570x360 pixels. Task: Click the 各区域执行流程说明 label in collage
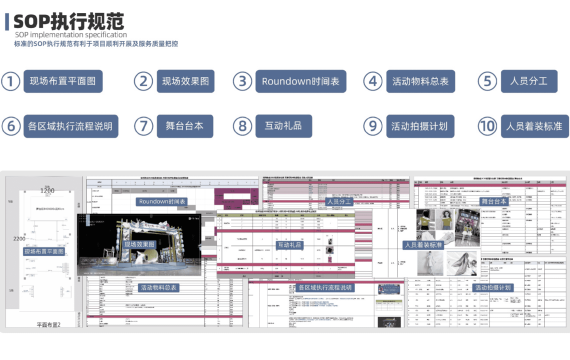325,288
